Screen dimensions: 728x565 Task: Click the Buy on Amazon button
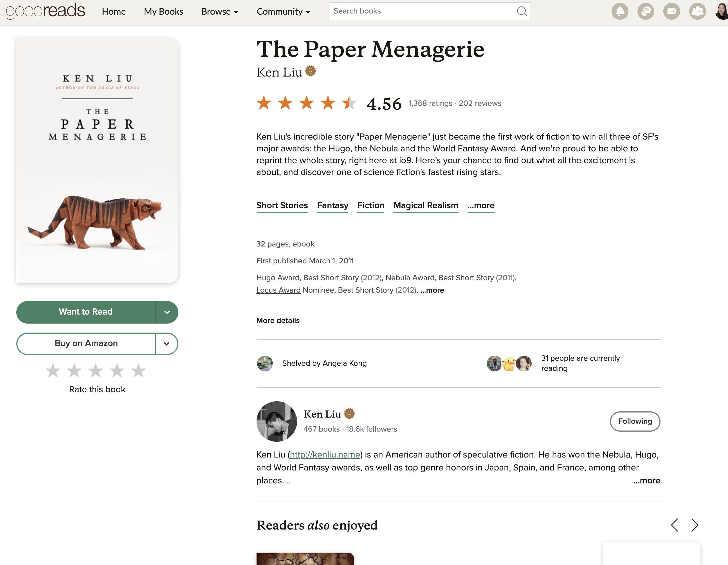point(86,344)
